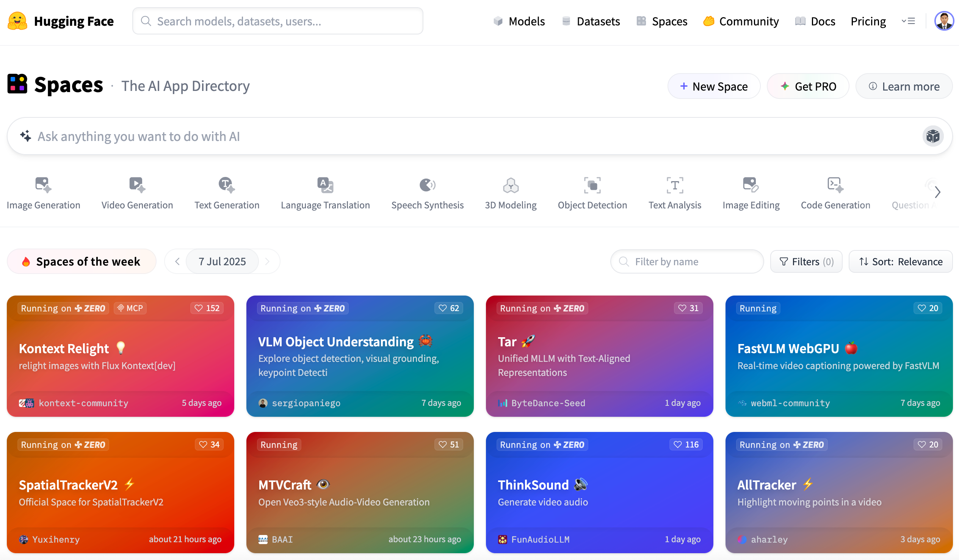Focus the search models, datasets, users field
This screenshot has height=560, width=959.
click(278, 21)
